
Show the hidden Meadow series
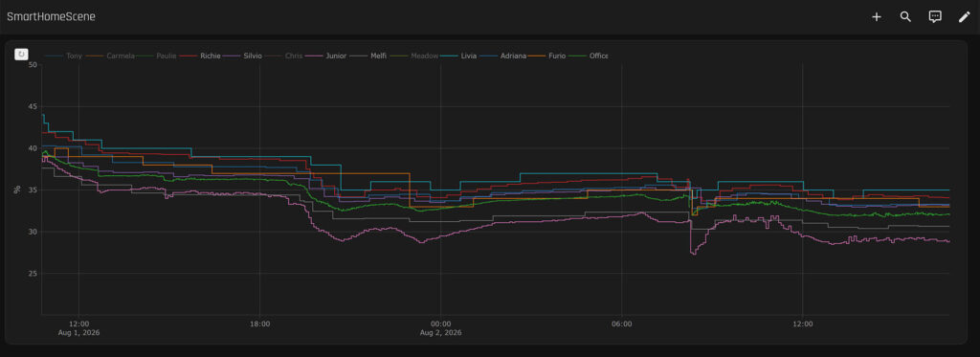(414, 56)
